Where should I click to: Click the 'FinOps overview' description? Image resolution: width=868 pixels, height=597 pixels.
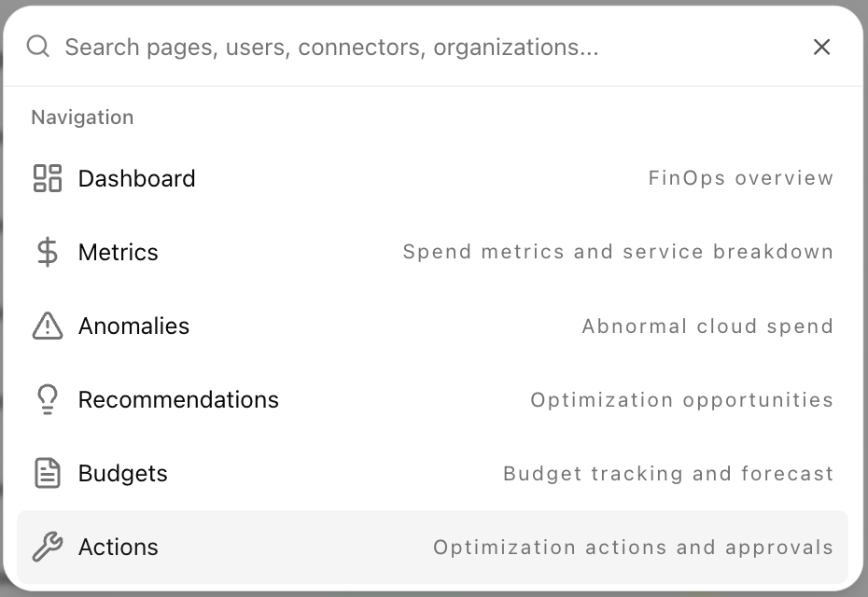pyautogui.click(x=740, y=178)
